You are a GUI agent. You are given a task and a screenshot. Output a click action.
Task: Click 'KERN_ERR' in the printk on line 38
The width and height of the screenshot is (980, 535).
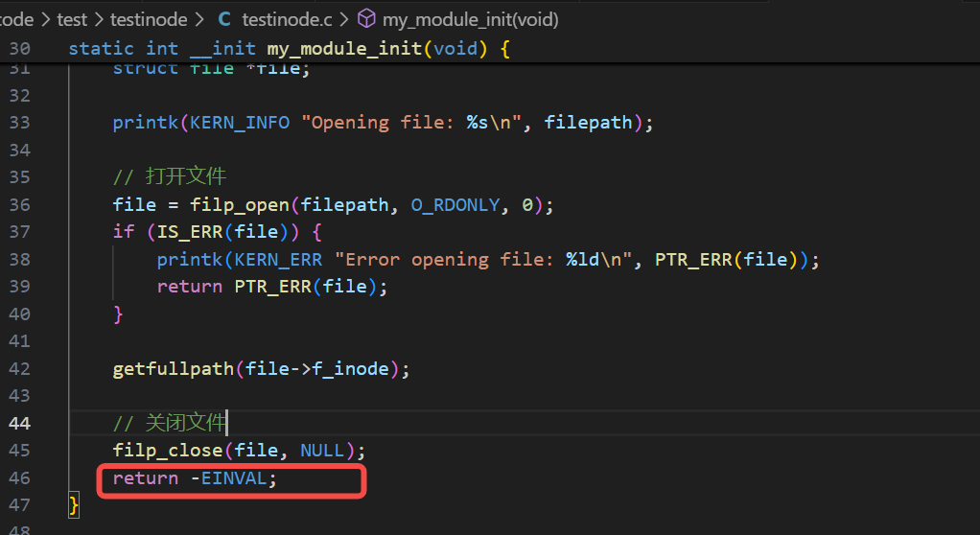point(278,260)
